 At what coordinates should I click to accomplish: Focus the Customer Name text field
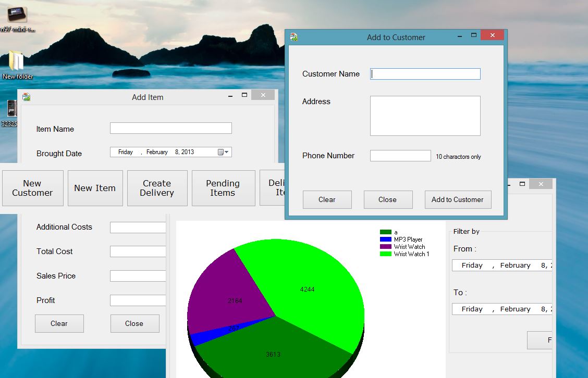pyautogui.click(x=425, y=74)
